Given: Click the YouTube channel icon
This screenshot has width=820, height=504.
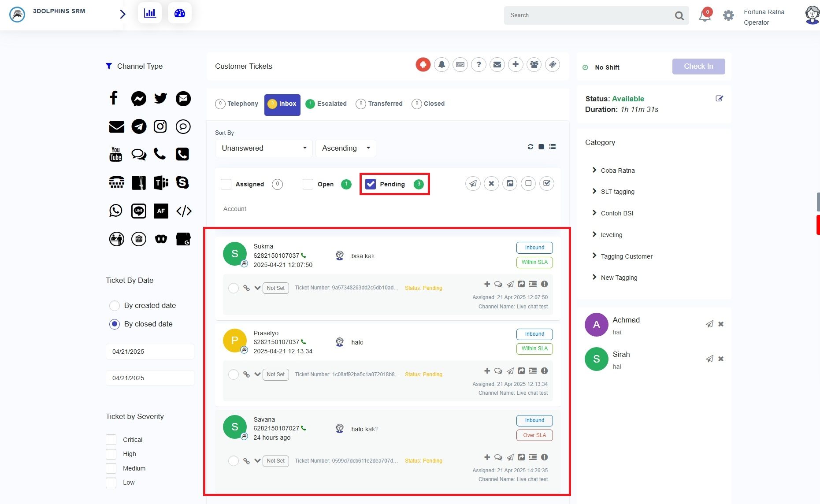Looking at the screenshot, I should point(116,154).
